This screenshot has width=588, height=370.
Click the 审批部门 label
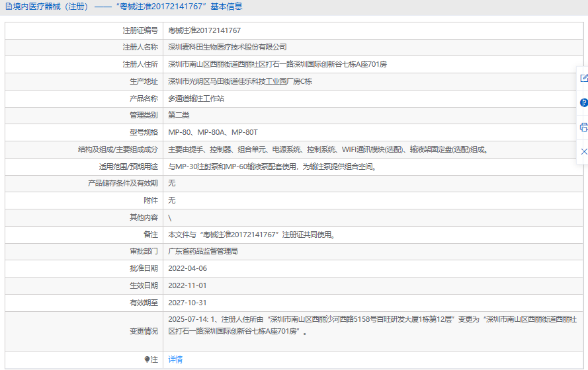(x=144, y=251)
